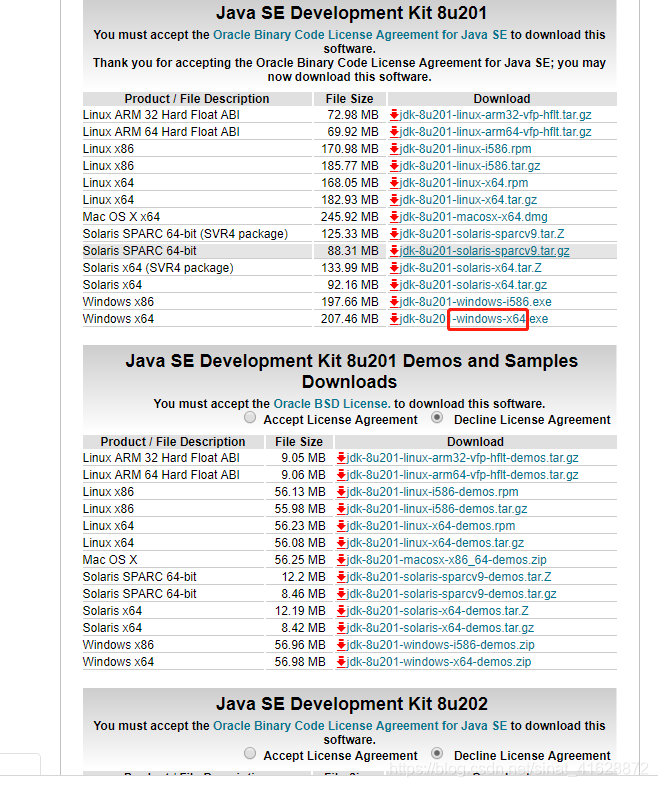Click download arrow icon beside jdk-8u201-linux-arm64-vfp-hflt.tar.gz
The width and height of the screenshot is (658, 787).
click(394, 132)
